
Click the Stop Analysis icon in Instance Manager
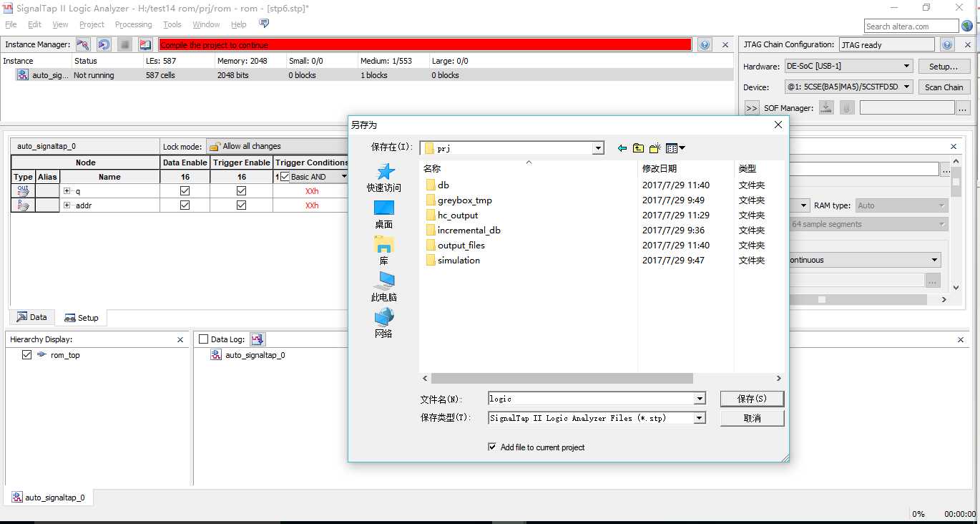coord(125,44)
